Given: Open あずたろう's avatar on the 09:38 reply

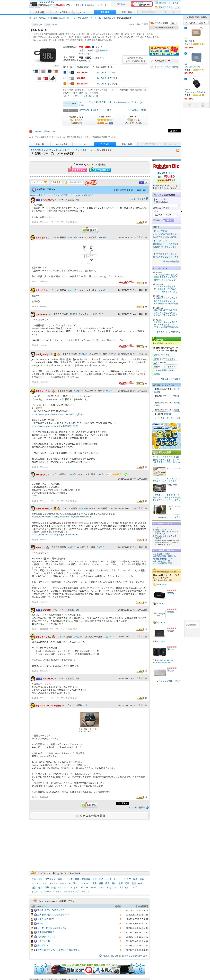Looking at the screenshot, I should (x=33, y=238).
